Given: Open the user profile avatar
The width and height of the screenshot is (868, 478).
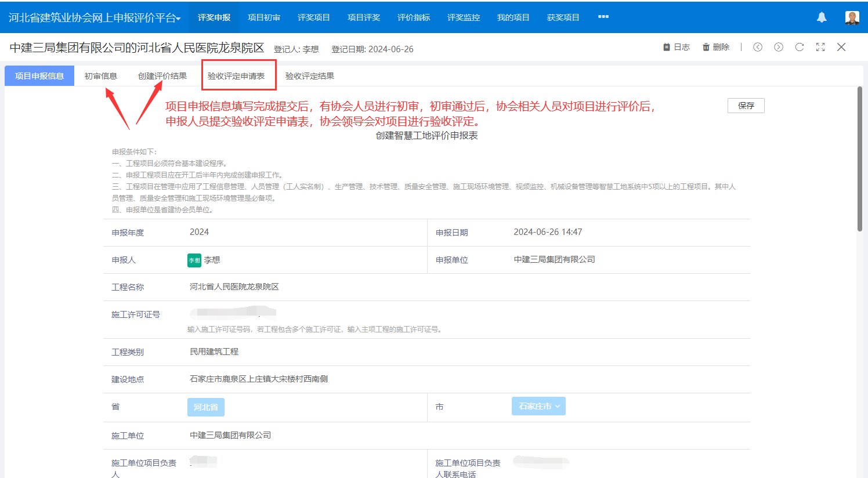Looking at the screenshot, I should pos(852,17).
